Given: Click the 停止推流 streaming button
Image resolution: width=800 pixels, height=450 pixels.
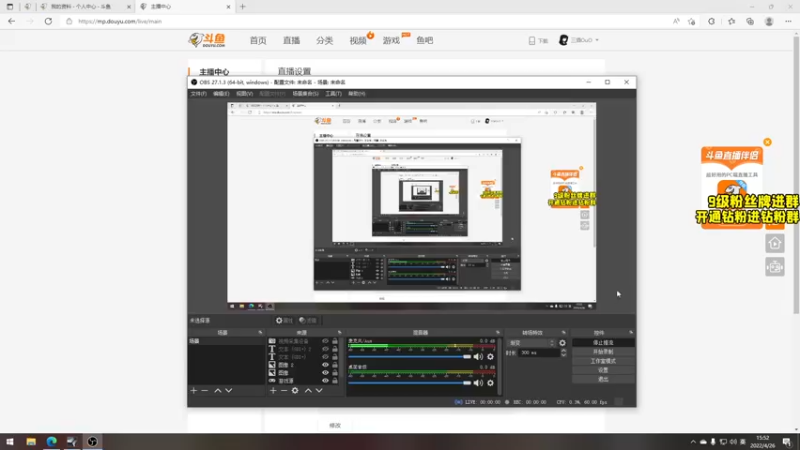Looking at the screenshot, I should 603,343.
